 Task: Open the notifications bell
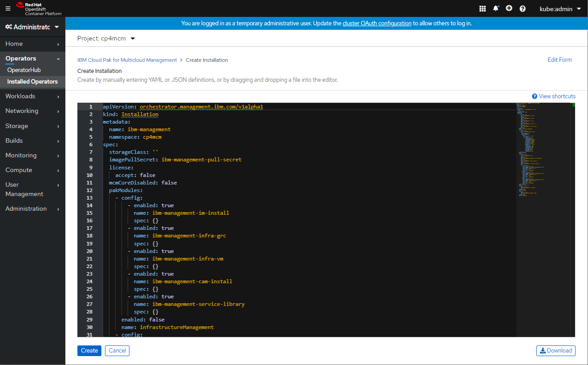pyautogui.click(x=496, y=8)
